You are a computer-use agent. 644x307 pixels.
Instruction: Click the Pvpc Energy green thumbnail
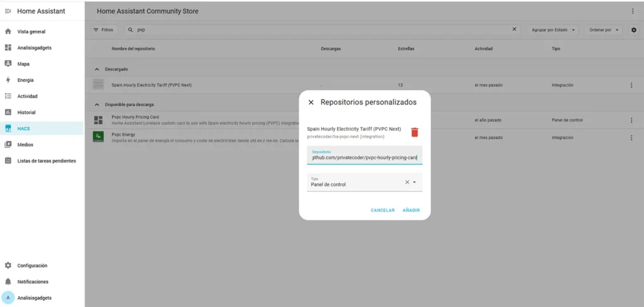coord(98,137)
